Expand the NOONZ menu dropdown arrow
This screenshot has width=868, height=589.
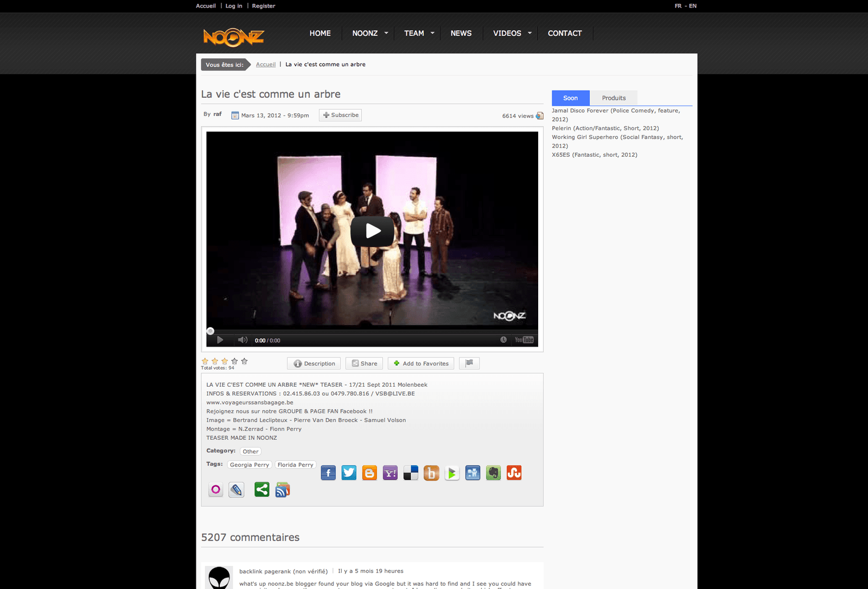(x=386, y=33)
